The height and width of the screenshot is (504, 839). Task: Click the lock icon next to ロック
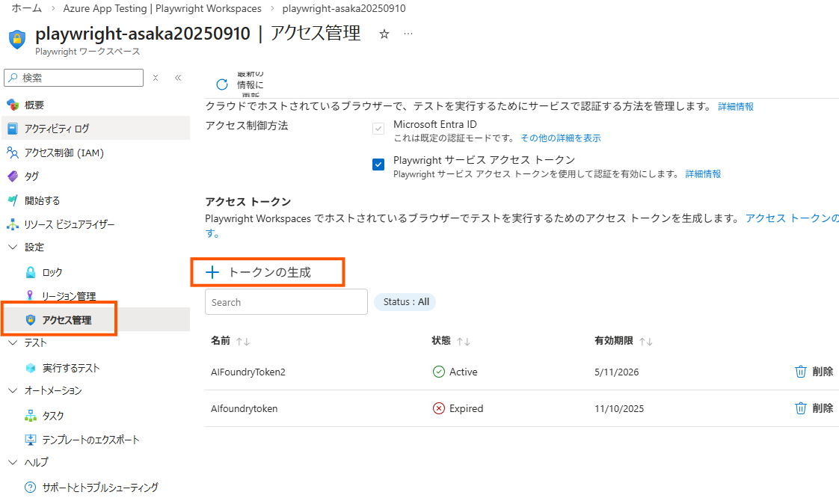31,271
